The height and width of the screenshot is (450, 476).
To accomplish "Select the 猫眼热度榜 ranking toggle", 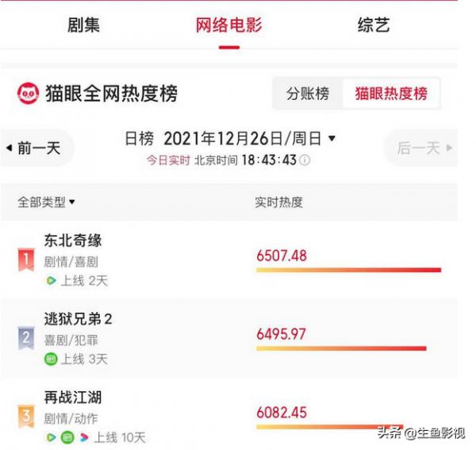I will point(391,94).
